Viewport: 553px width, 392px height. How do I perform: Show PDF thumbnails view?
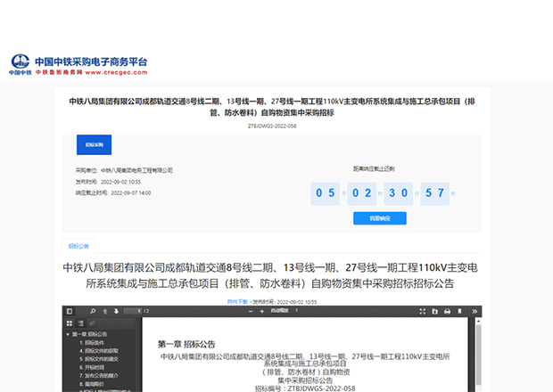coord(70,323)
